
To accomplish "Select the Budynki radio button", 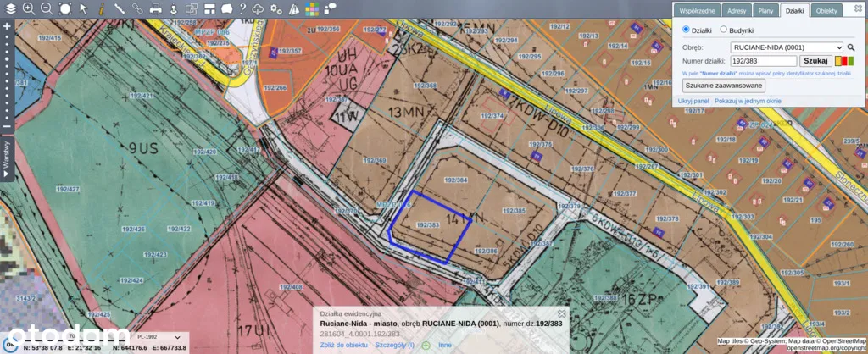I will pyautogui.click(x=723, y=30).
